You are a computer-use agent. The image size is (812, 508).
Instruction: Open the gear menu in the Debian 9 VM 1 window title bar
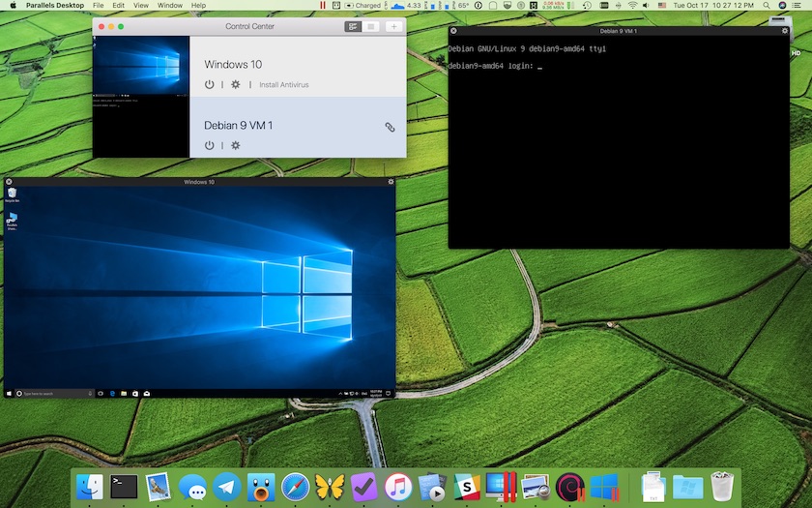point(785,31)
